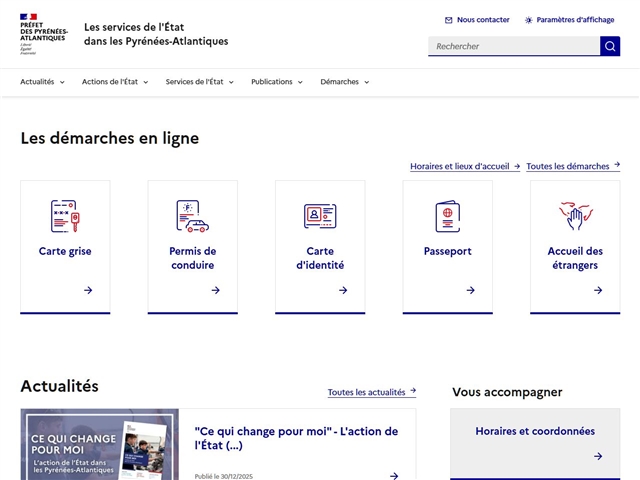Viewport: 640px width, 480px height.
Task: Click the Permis de conduire car icon
Action: (x=192, y=216)
